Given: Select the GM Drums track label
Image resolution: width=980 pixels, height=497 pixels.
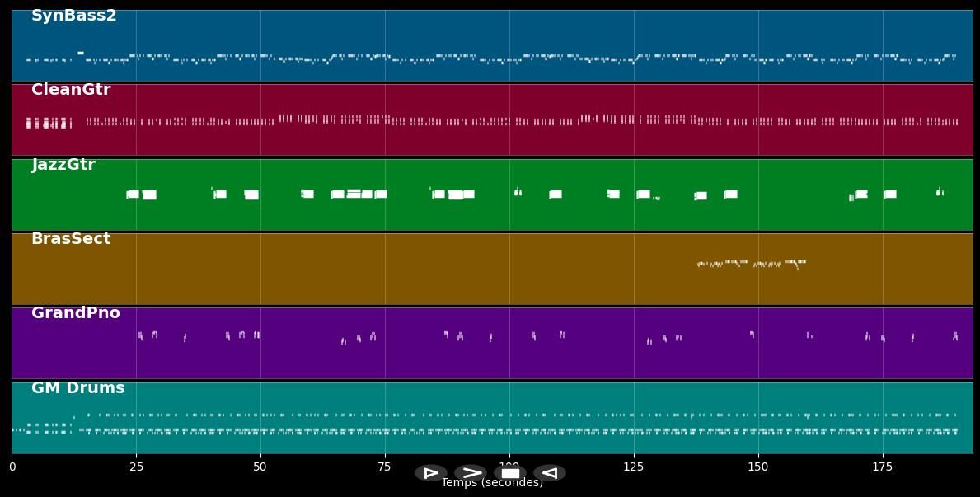Looking at the screenshot, I should (78, 388).
